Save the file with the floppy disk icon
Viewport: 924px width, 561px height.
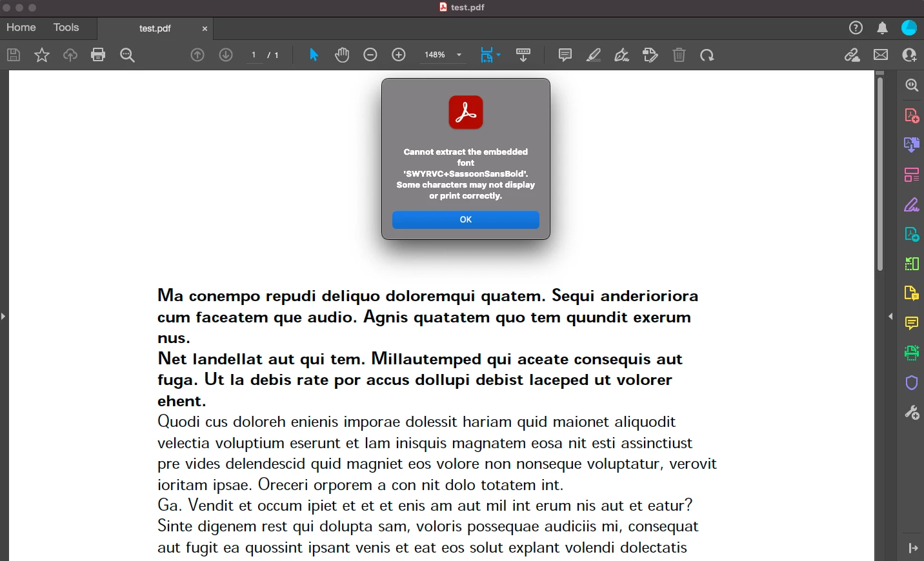(14, 55)
